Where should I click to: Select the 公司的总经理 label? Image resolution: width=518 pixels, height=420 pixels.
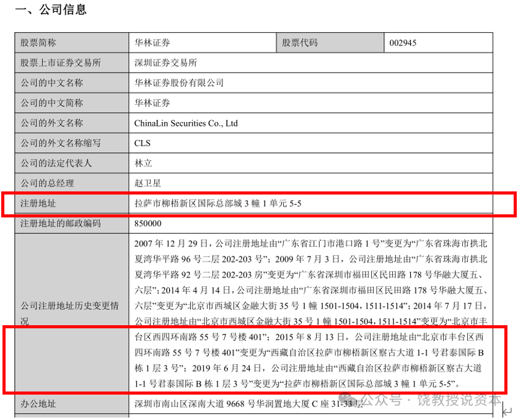(x=47, y=183)
